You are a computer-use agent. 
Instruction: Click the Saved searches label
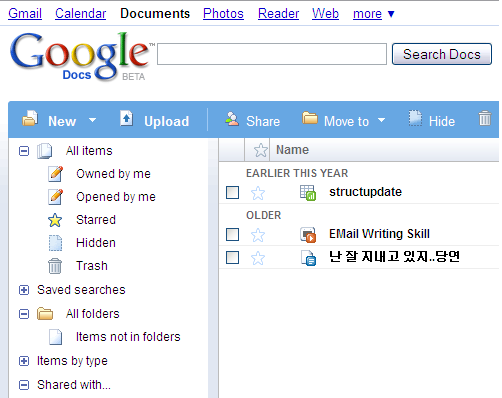coord(81,290)
